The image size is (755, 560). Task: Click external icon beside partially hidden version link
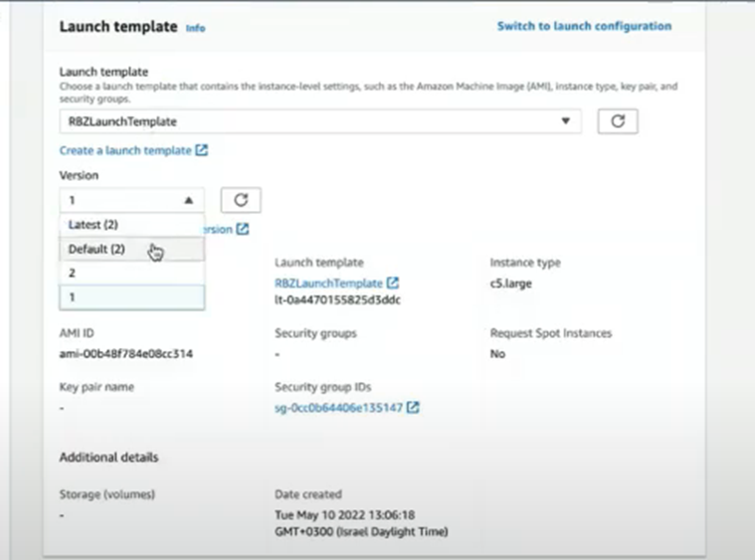point(243,229)
